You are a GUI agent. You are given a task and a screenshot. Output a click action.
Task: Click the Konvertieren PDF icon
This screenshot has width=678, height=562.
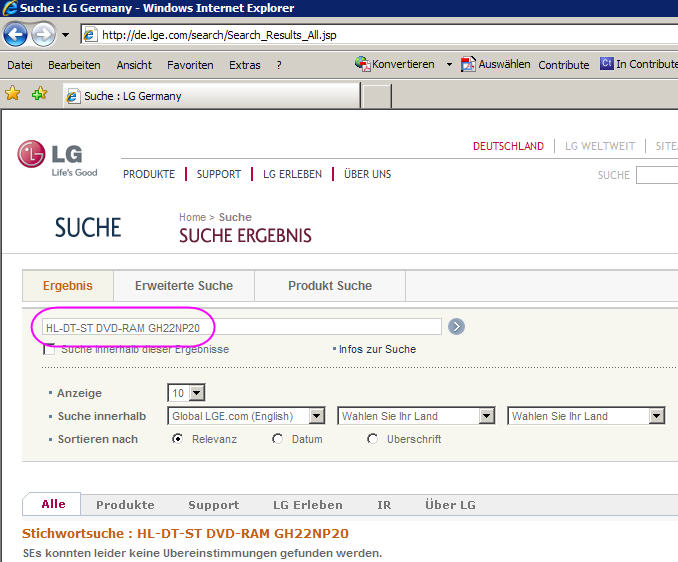pyautogui.click(x=362, y=64)
